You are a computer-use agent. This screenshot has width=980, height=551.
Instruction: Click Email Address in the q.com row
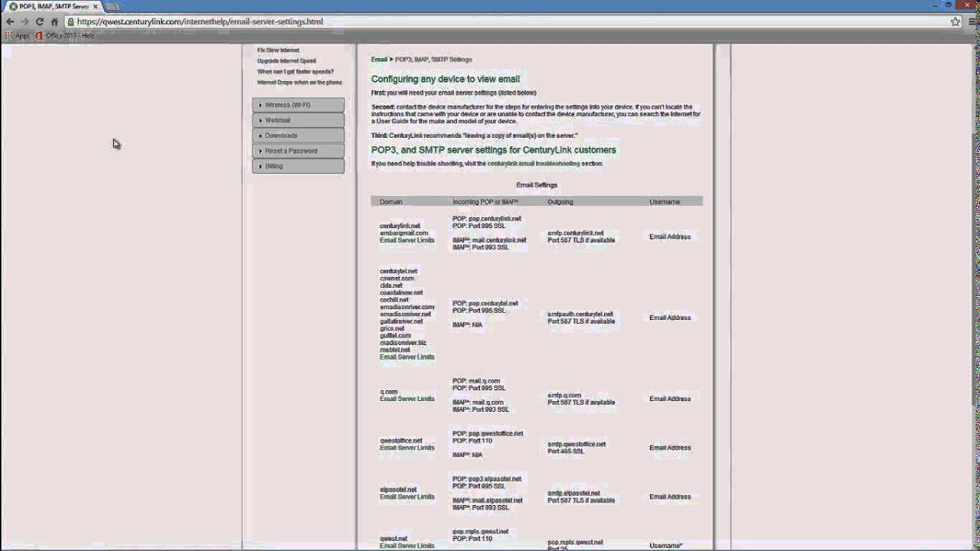[670, 399]
